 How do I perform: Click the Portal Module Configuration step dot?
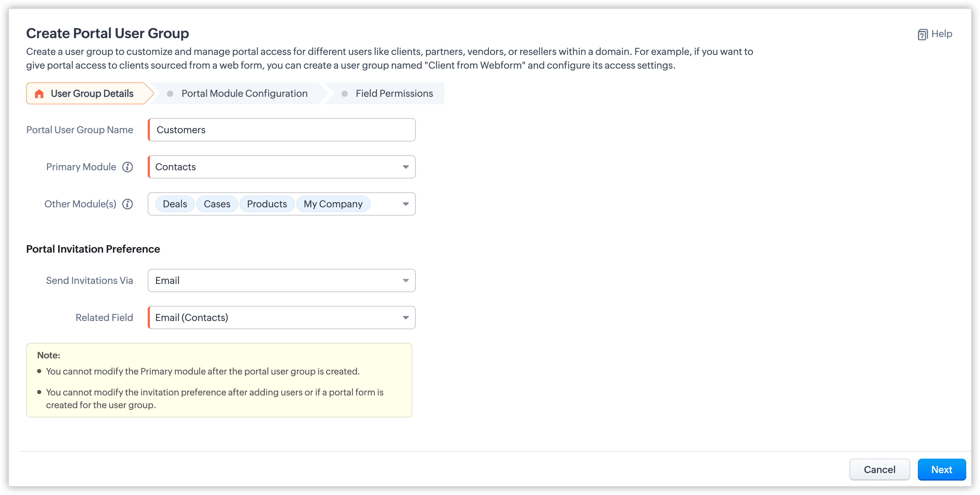coord(170,94)
